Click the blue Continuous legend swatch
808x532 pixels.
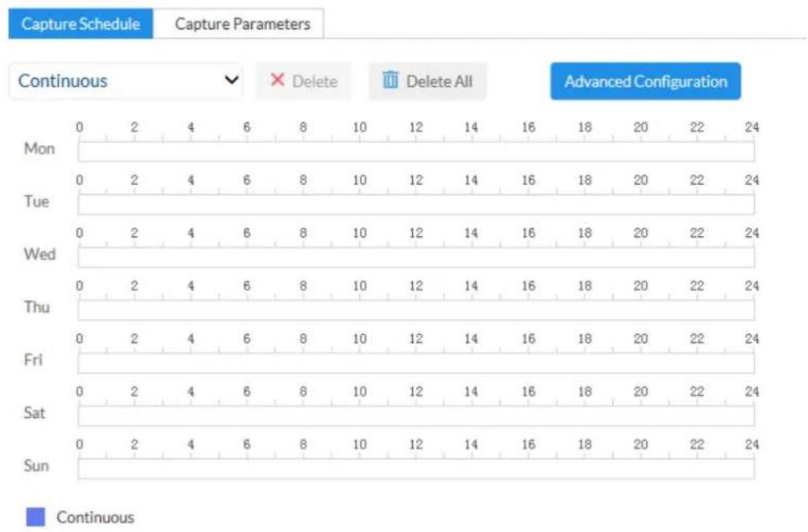[35, 517]
